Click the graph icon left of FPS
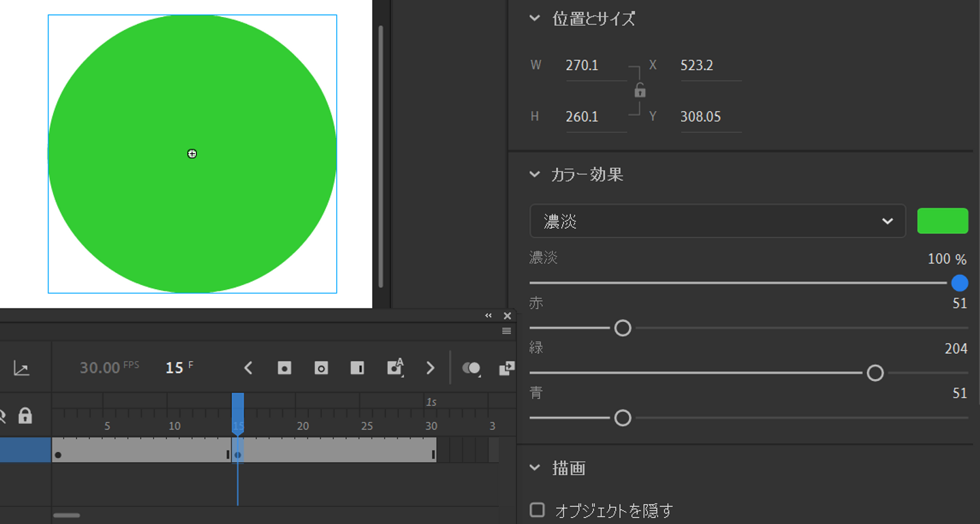Image resolution: width=980 pixels, height=524 pixels. point(22,369)
